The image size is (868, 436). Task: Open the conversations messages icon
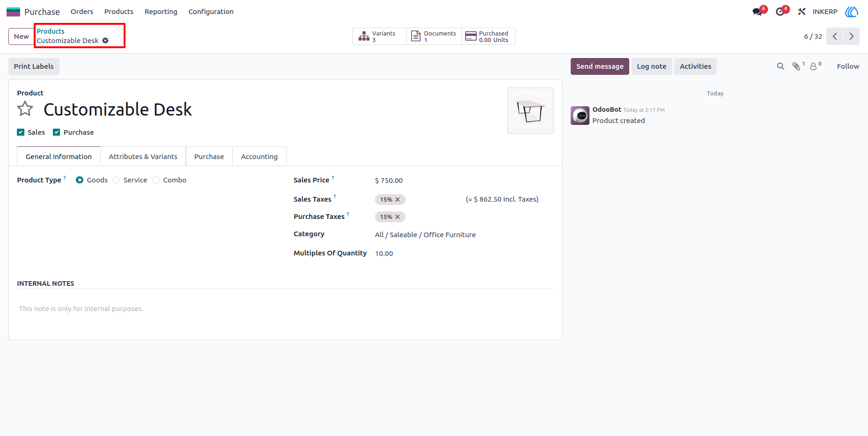click(x=757, y=12)
